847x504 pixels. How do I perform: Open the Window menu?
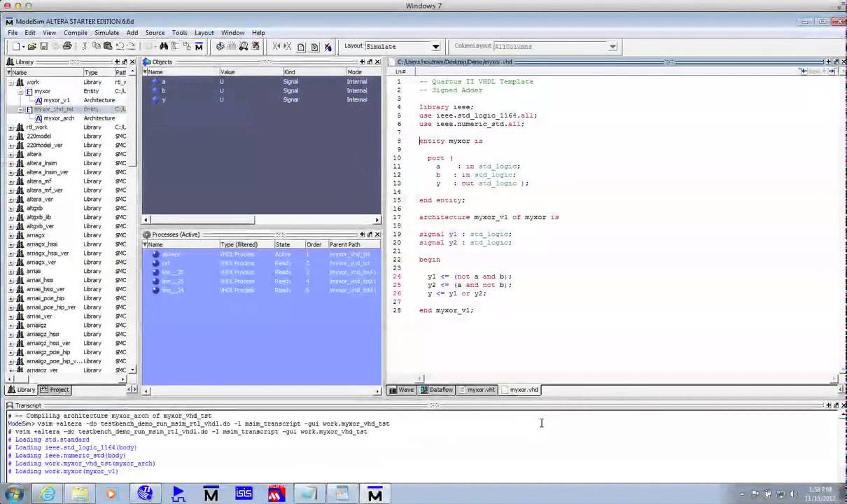coord(233,33)
